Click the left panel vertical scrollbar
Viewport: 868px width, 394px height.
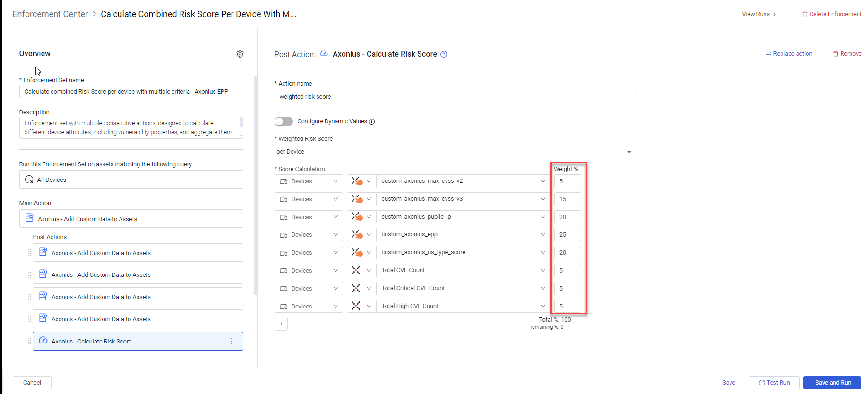(x=256, y=185)
